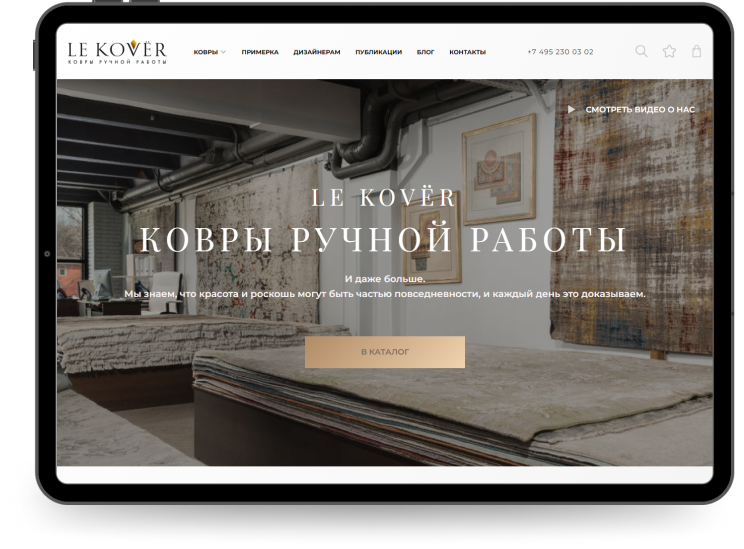Click the search magnifier icon
Image resolution: width=744 pixels, height=549 pixels.
click(x=641, y=51)
